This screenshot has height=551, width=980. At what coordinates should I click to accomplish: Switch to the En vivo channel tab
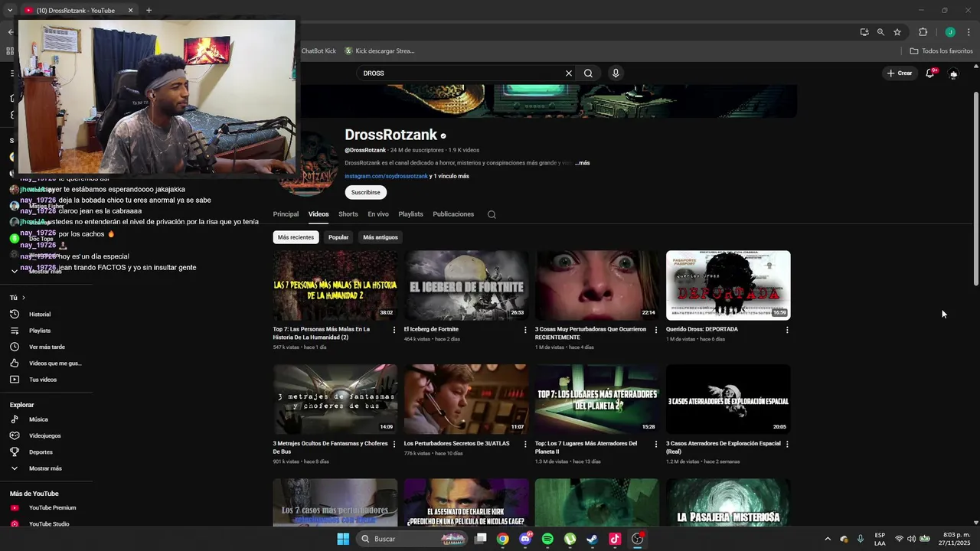click(x=378, y=214)
